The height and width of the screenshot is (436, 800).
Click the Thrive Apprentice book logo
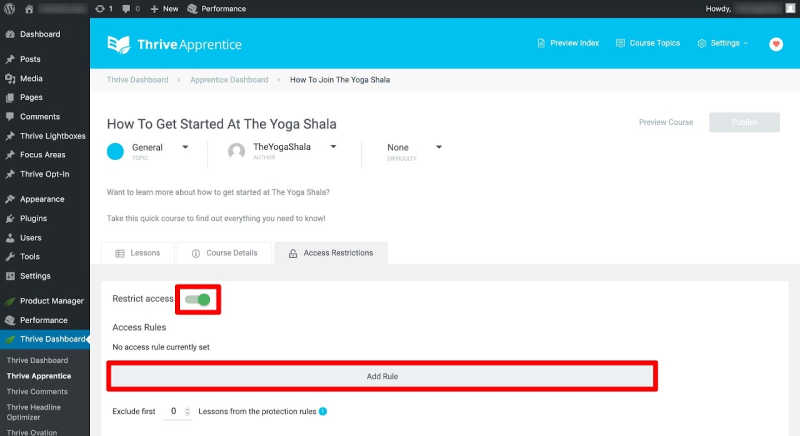click(x=119, y=44)
